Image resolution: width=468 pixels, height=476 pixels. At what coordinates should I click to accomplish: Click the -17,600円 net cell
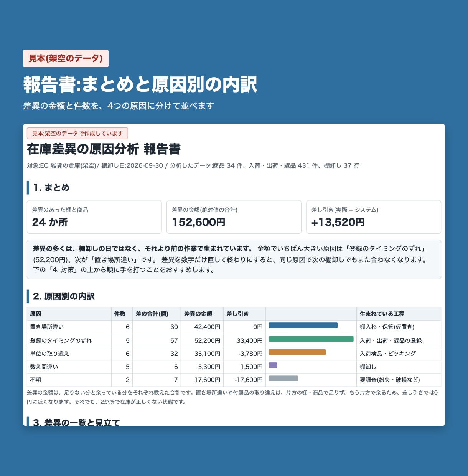click(244, 380)
